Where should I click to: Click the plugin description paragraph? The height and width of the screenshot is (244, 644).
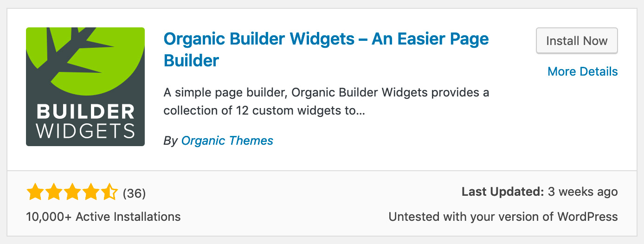click(326, 102)
